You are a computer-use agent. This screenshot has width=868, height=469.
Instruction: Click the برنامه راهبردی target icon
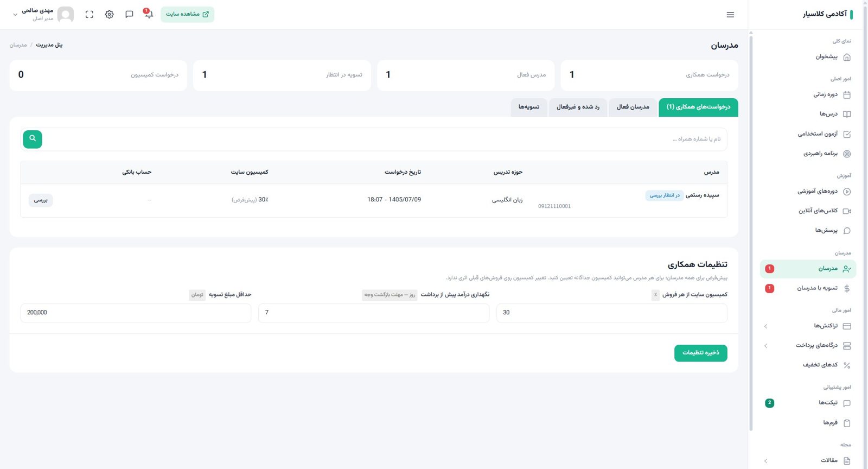[847, 154]
